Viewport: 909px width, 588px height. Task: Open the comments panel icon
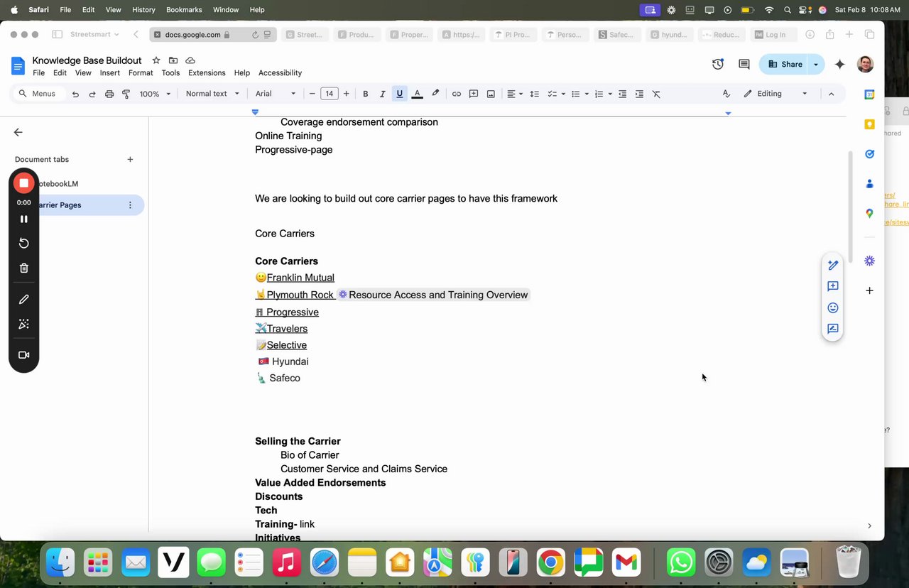click(744, 64)
